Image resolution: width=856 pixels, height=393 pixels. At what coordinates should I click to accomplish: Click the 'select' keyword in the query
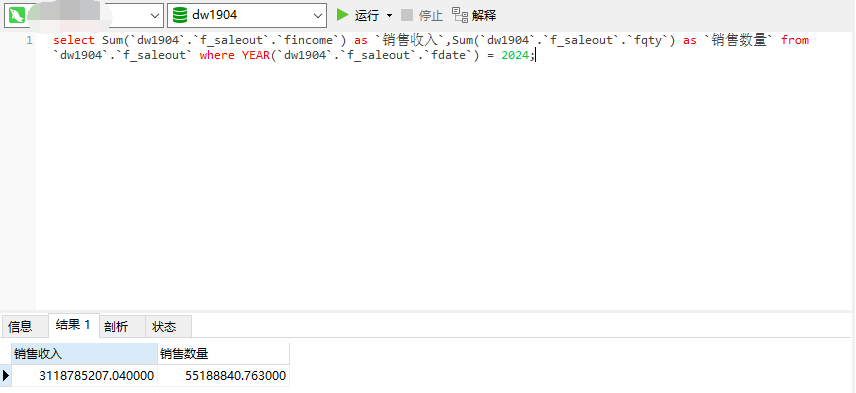(74, 40)
